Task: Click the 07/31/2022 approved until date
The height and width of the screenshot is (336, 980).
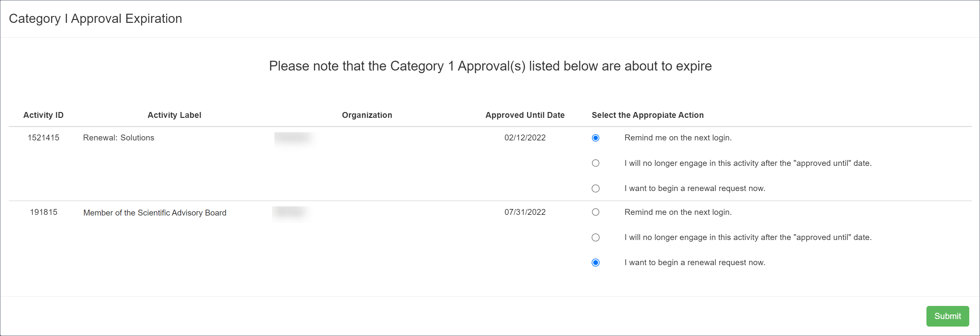Action: click(x=525, y=212)
